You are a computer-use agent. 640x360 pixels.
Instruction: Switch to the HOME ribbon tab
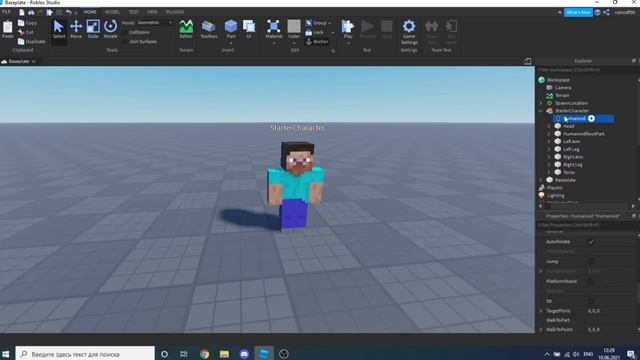coord(90,12)
